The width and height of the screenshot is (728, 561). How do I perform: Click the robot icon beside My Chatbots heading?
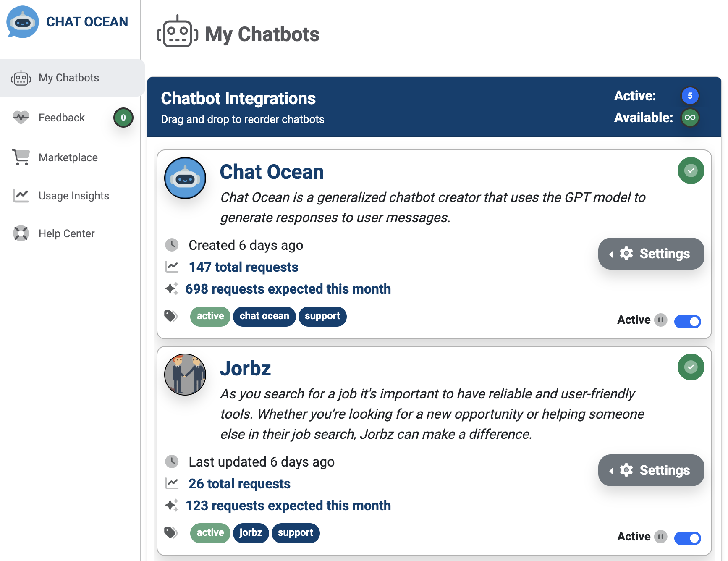(177, 32)
